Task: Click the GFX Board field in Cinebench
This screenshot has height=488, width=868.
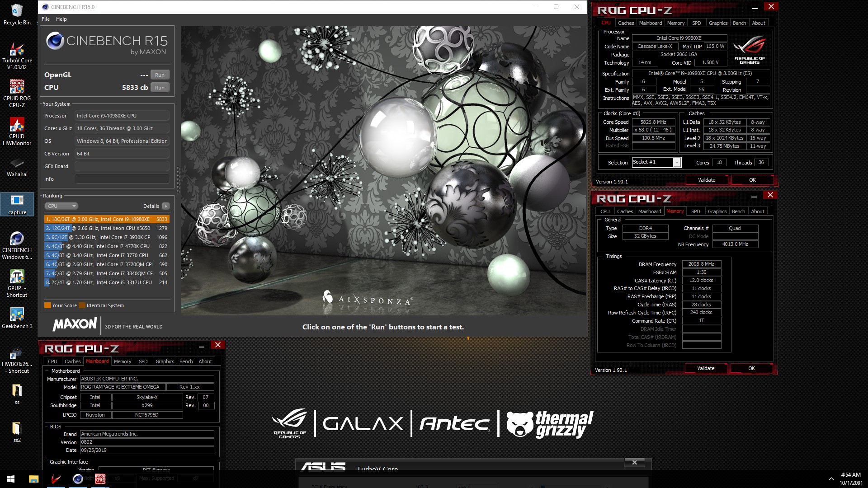Action: point(122,166)
